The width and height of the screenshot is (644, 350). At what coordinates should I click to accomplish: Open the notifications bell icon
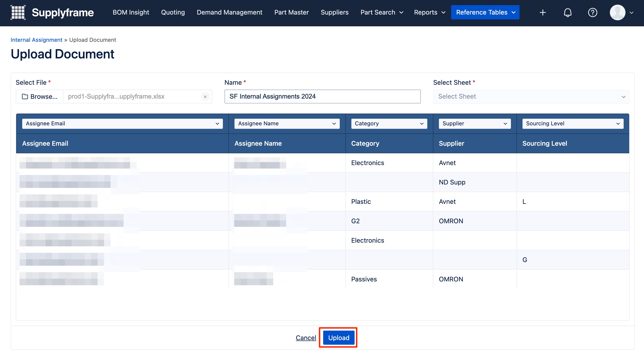tap(568, 12)
